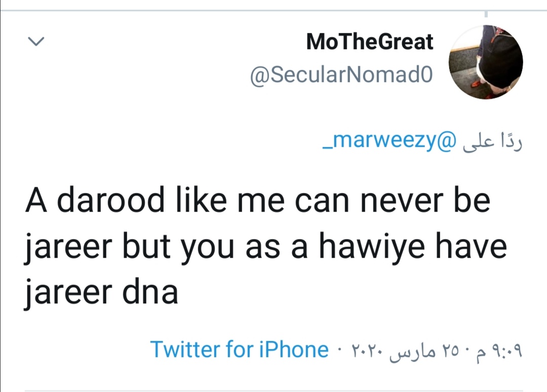This screenshot has height=392, width=547.
Task: Click the word can in the tweet
Action: pos(329,200)
